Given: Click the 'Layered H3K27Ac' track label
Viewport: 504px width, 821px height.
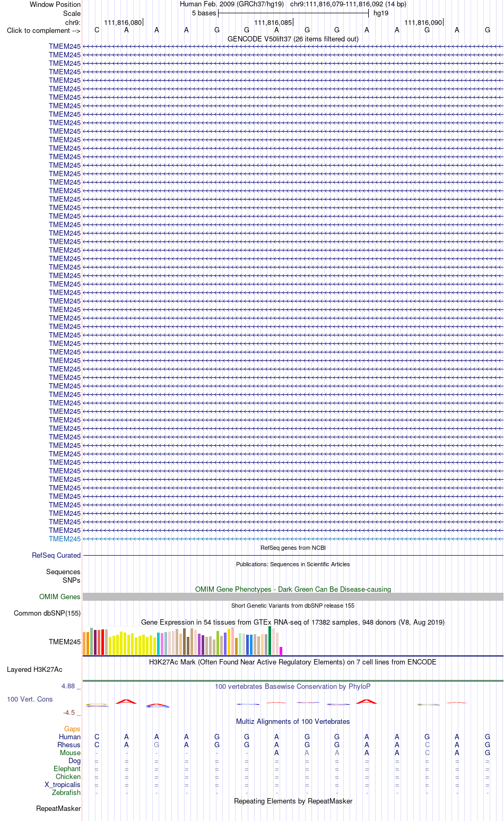Looking at the screenshot, I should 34,669.
